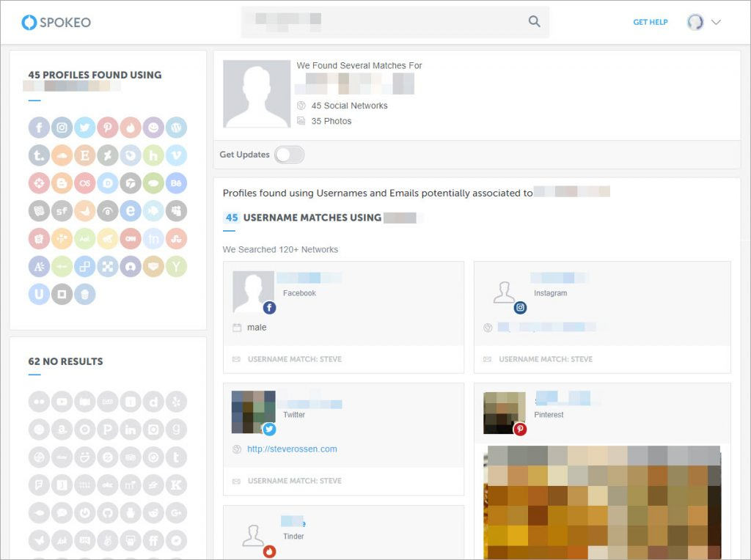The width and height of the screenshot is (751, 560).
Task: Select Pinterest icon in profiles found panel
Action: click(108, 128)
